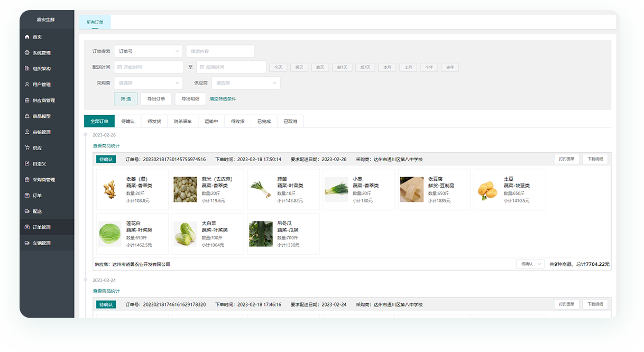The width and height of the screenshot is (644, 352).
Task: Select the 运输中 order tab
Action: pyautogui.click(x=211, y=122)
